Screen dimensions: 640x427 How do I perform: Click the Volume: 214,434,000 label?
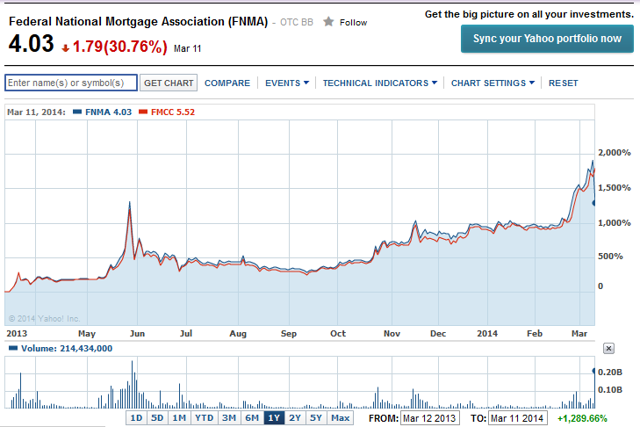click(x=67, y=348)
